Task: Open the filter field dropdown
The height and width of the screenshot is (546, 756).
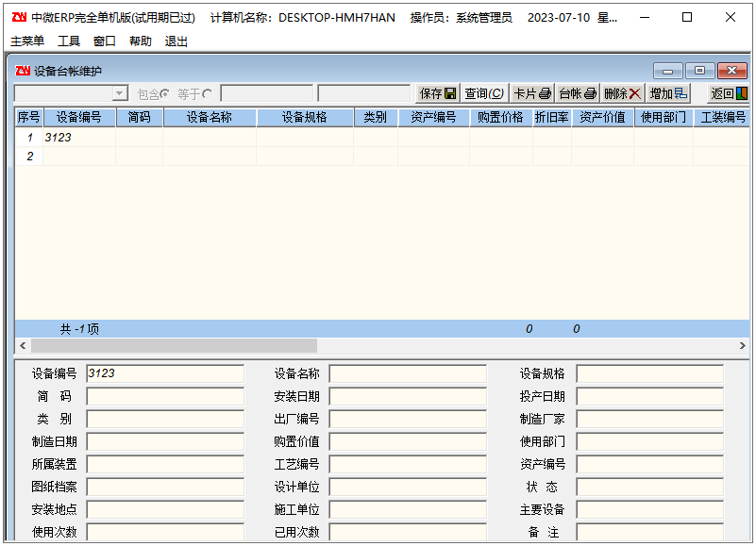Action: click(x=120, y=93)
